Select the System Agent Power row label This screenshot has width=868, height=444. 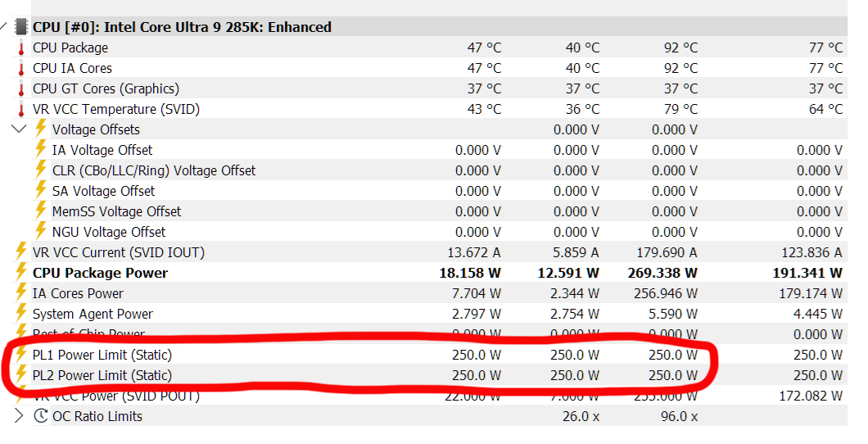click(x=93, y=315)
